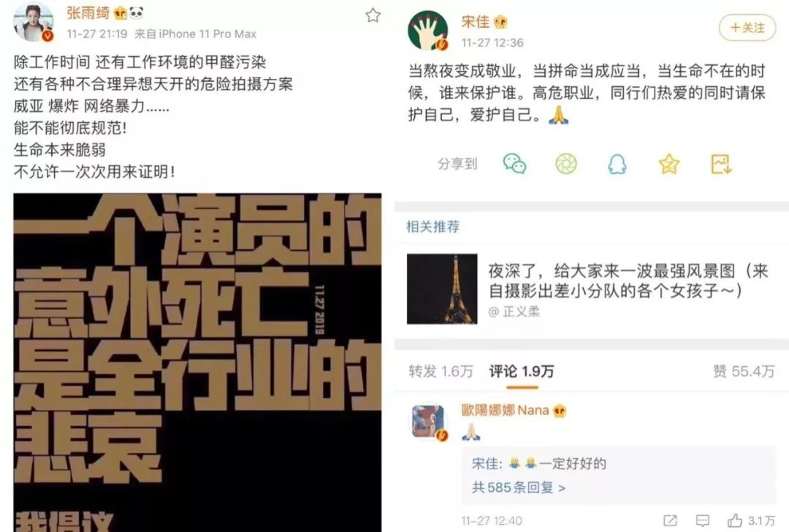Reply to comment with the speech bubble icon

(x=703, y=520)
